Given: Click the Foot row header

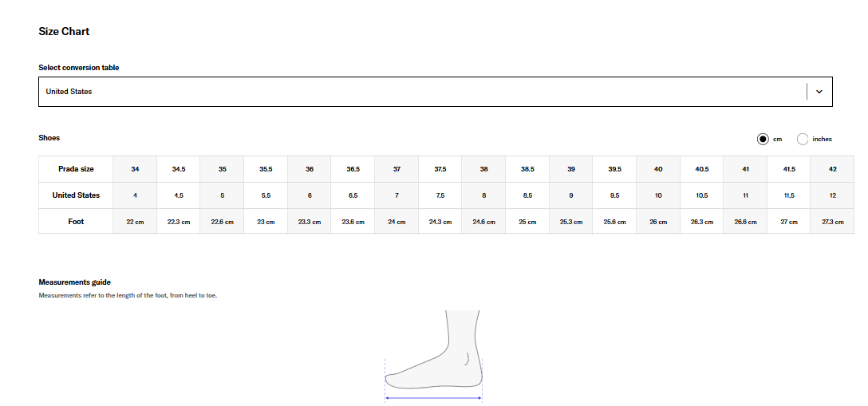Looking at the screenshot, I should coord(76,222).
